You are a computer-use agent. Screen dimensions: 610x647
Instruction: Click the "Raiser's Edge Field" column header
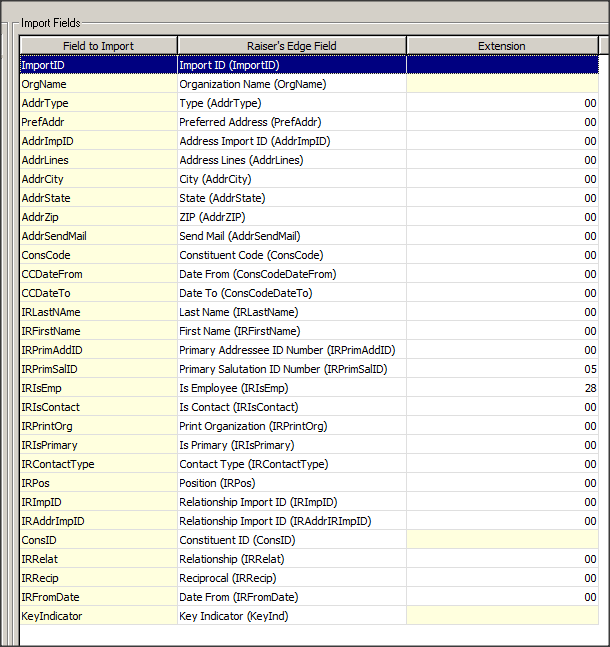292,46
